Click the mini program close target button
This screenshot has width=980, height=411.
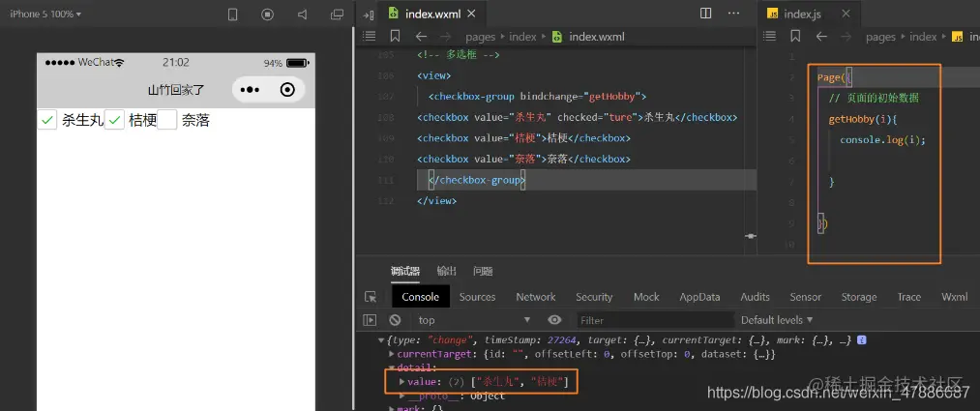287,90
